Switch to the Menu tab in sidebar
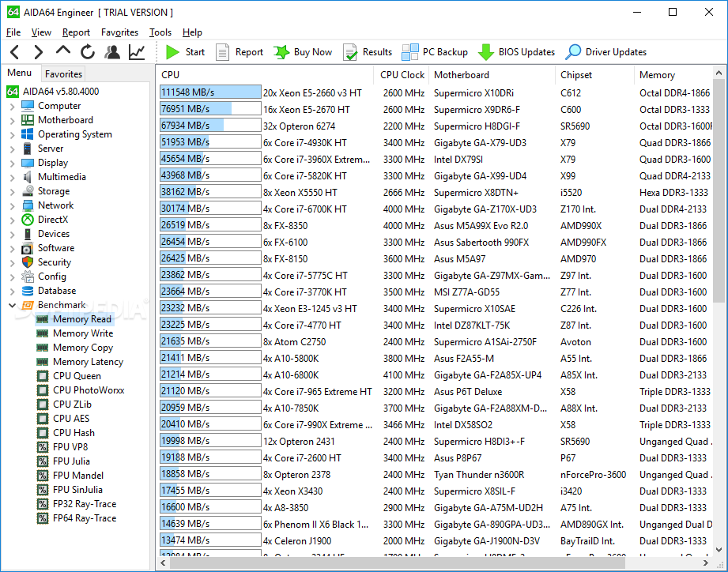This screenshot has height=572, width=728. (x=20, y=73)
